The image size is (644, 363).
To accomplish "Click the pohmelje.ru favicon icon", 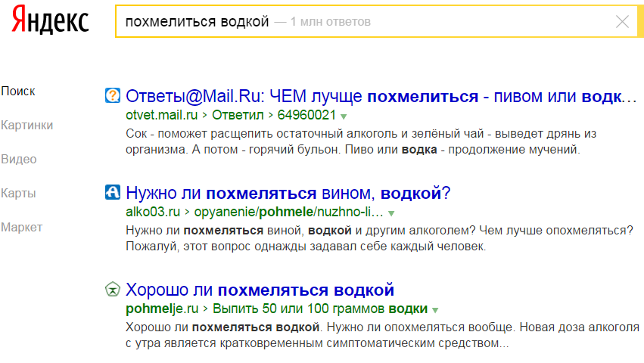I will click(x=113, y=289).
